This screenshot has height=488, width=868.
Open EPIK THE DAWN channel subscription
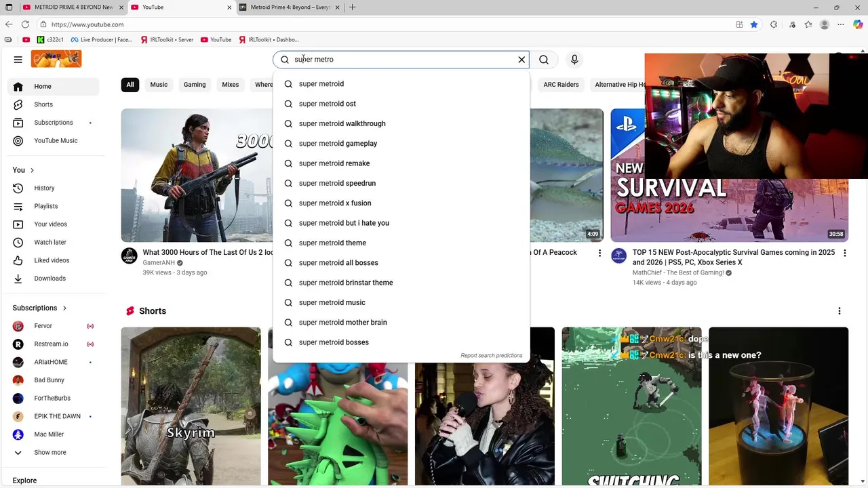click(56, 416)
